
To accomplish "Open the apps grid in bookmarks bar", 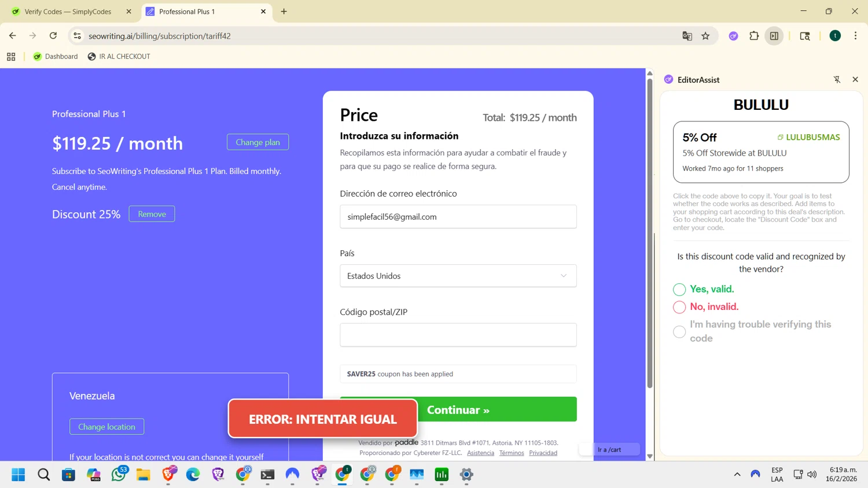I will point(11,57).
